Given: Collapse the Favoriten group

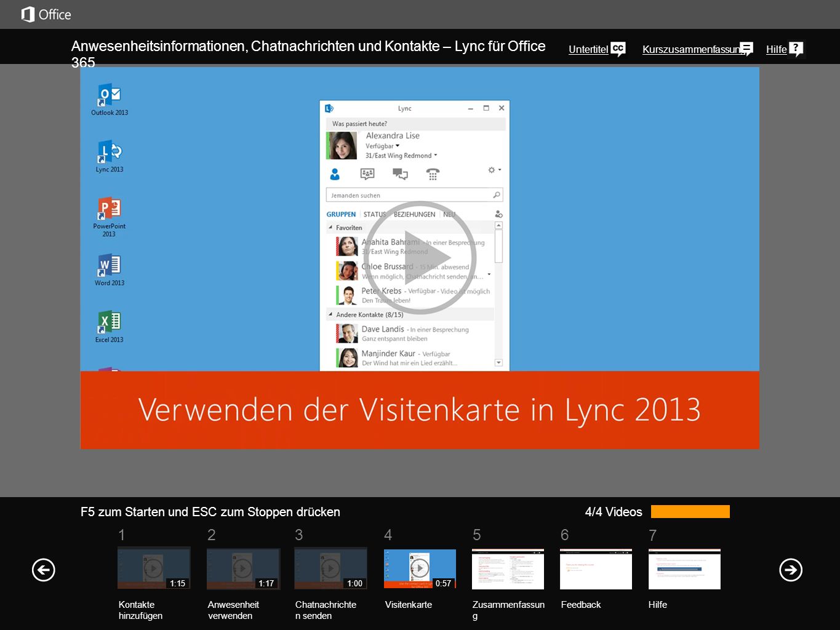Looking at the screenshot, I should [330, 228].
